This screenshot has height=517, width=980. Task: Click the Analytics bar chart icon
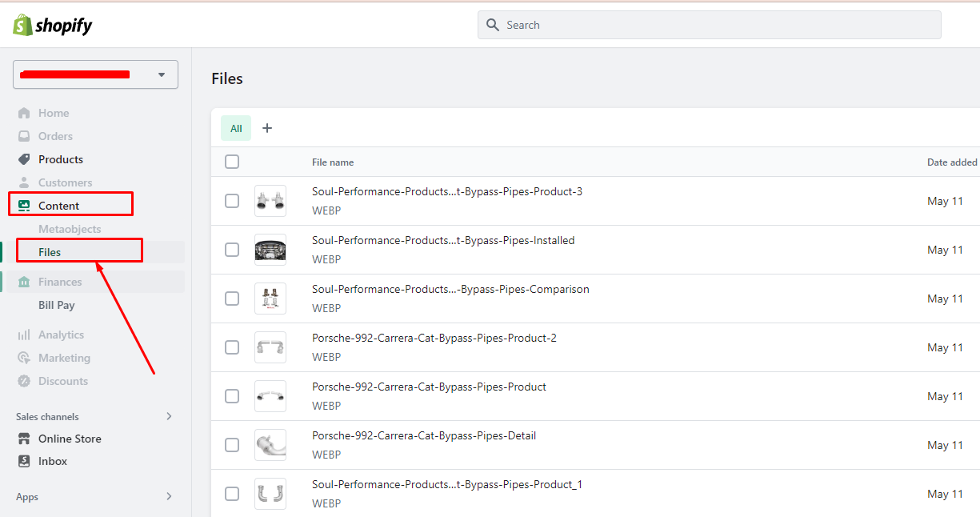[24, 335]
